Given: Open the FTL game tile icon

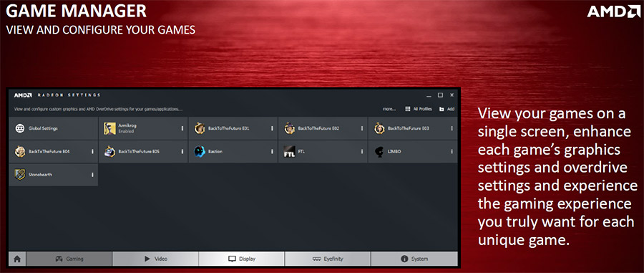Looking at the screenshot, I should pyautogui.click(x=290, y=152).
